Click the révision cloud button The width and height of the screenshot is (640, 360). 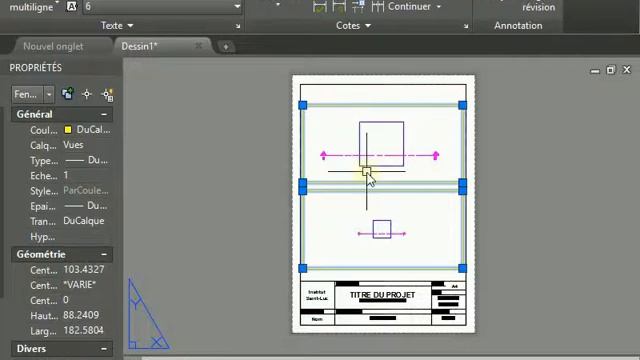[538, 7]
